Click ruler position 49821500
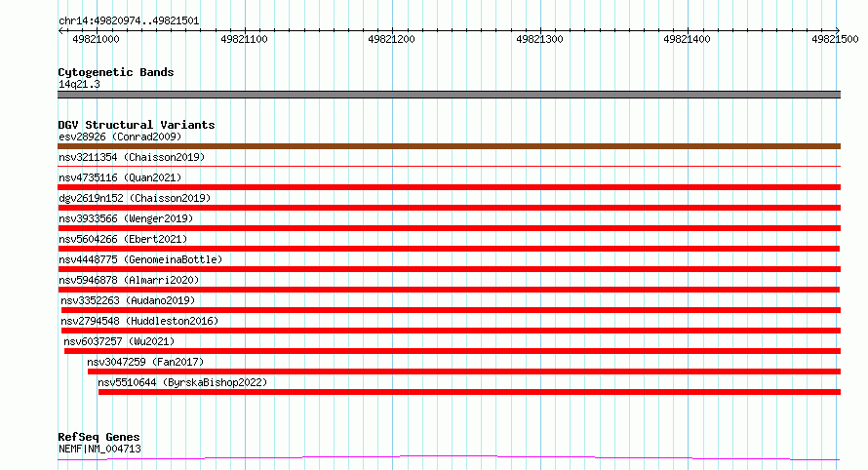868x470 pixels. 836,39
